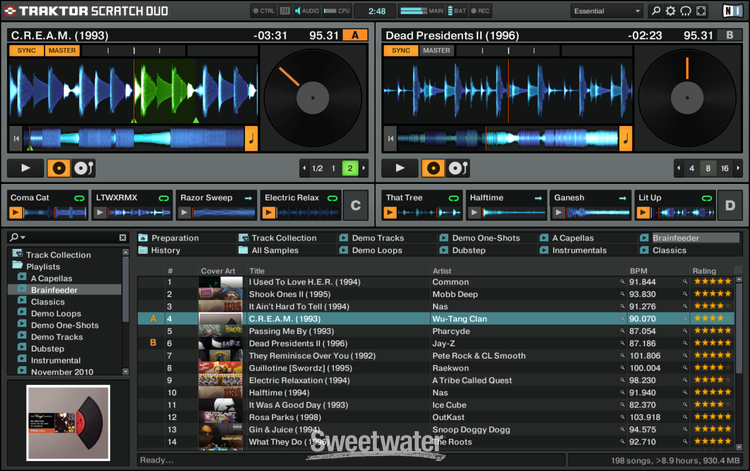The image size is (750, 471).
Task: Toggle SYNC on Deck A
Action: (26, 51)
